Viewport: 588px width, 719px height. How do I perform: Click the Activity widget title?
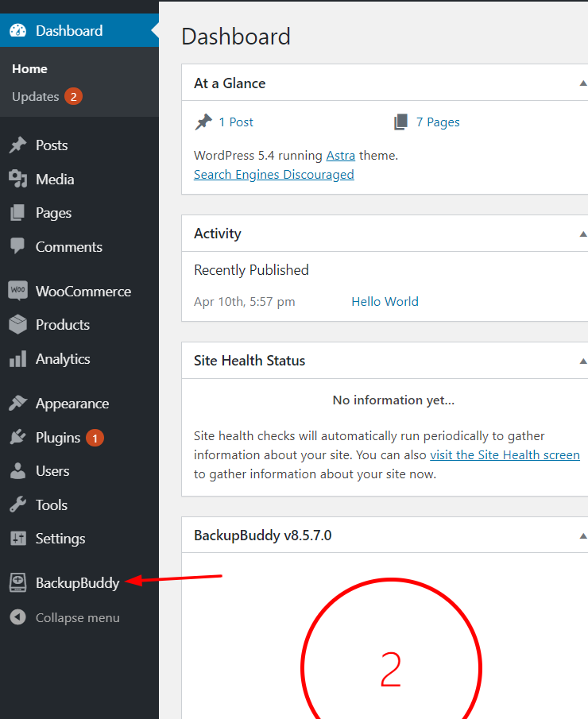pos(218,234)
